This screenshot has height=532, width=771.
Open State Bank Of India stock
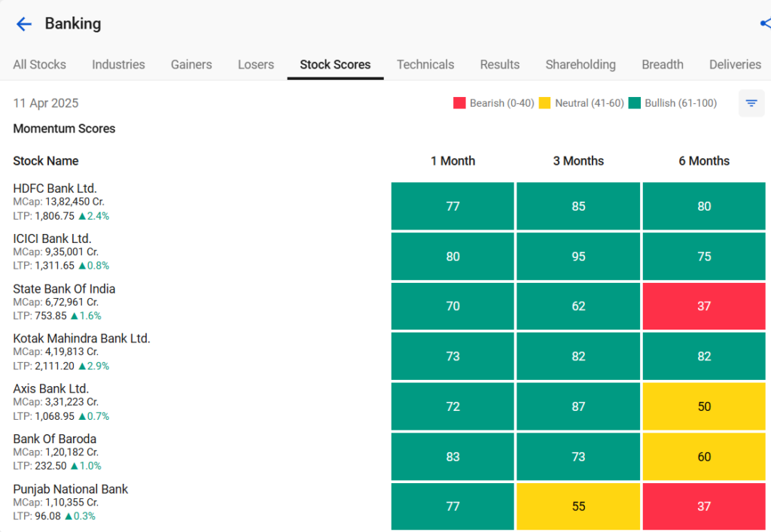click(64, 288)
